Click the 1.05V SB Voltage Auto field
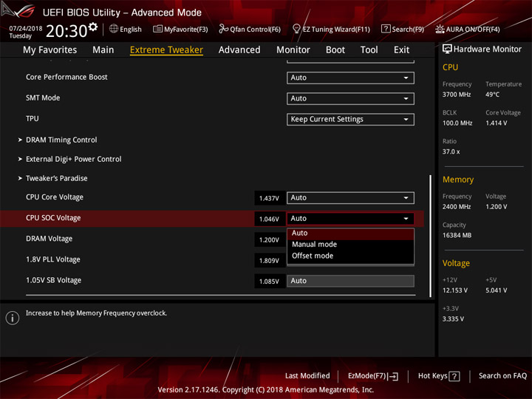 tap(350, 281)
